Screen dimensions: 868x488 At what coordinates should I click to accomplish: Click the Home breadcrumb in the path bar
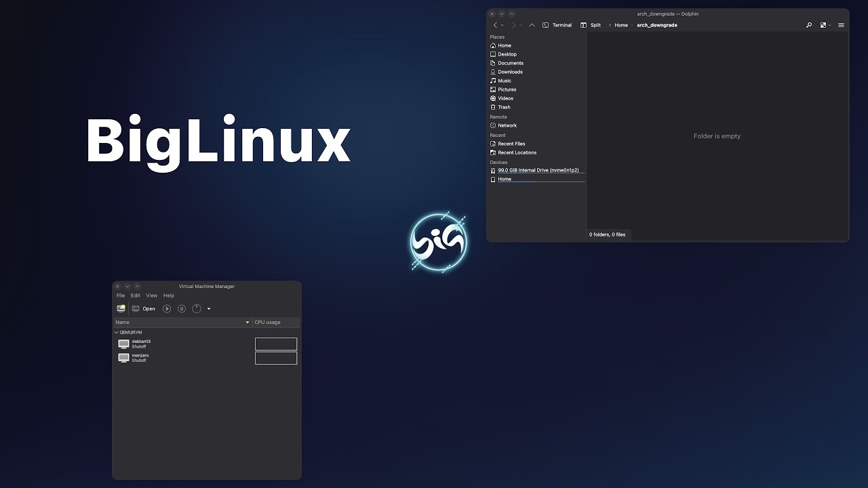pyautogui.click(x=621, y=25)
